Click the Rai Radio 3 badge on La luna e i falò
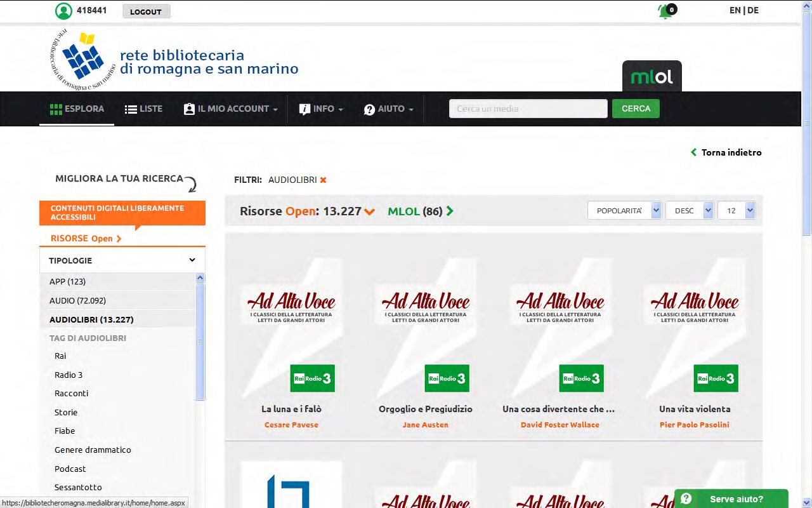Image resolution: width=812 pixels, height=508 pixels. click(312, 378)
